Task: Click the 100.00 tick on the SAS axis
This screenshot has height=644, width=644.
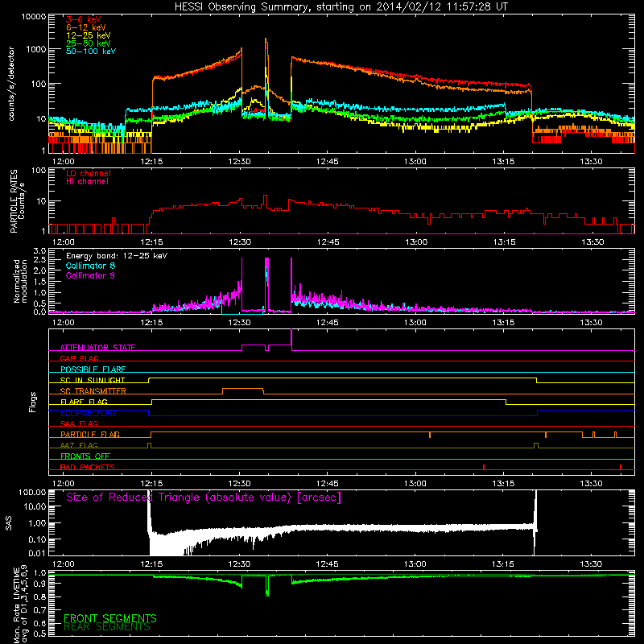Action: coord(32,492)
